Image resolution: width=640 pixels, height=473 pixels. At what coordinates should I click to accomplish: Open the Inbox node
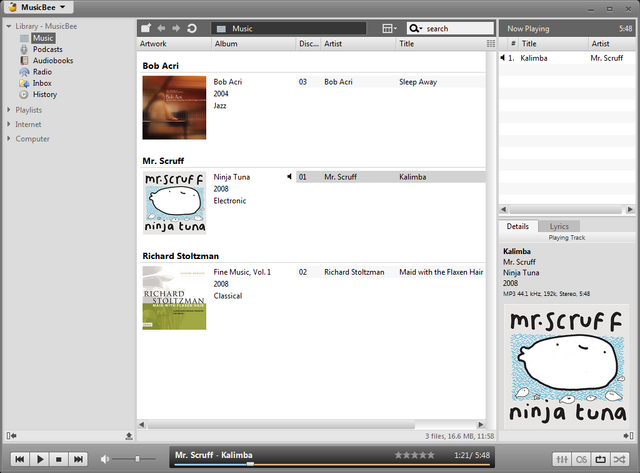pyautogui.click(x=42, y=83)
